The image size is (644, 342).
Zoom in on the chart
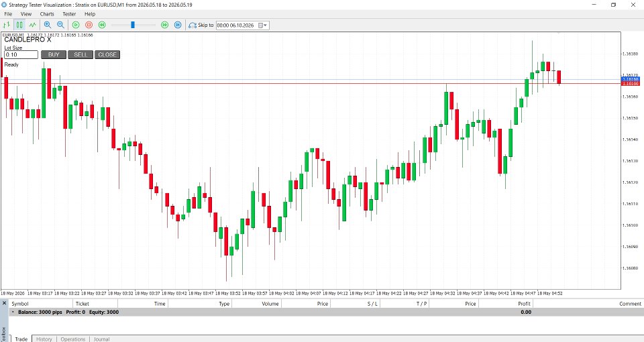click(x=48, y=25)
